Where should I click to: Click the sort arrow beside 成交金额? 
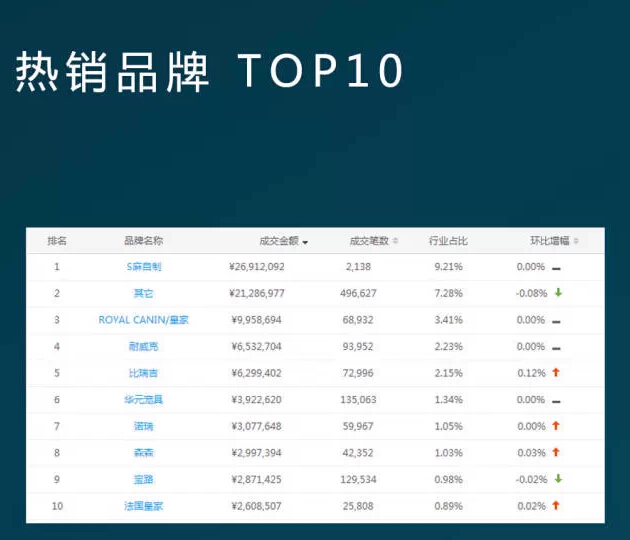305,242
